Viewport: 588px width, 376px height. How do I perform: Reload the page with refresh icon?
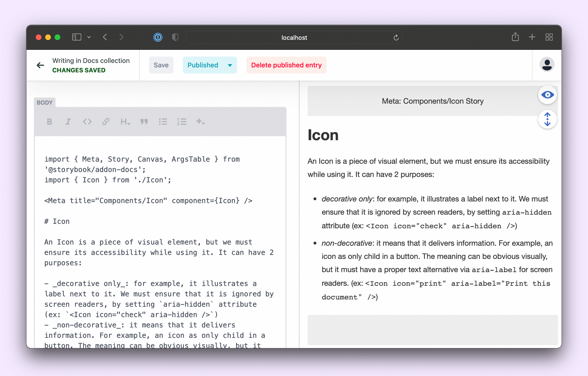coord(396,37)
